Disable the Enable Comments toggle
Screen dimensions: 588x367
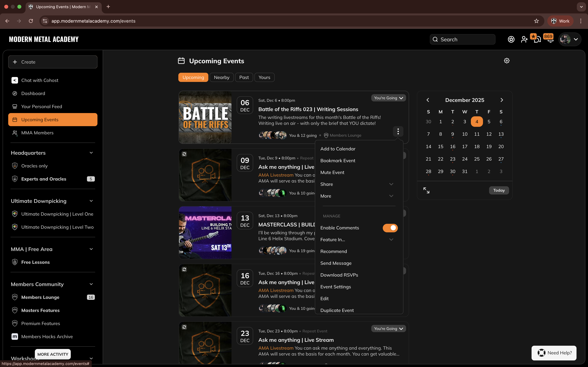click(x=390, y=228)
